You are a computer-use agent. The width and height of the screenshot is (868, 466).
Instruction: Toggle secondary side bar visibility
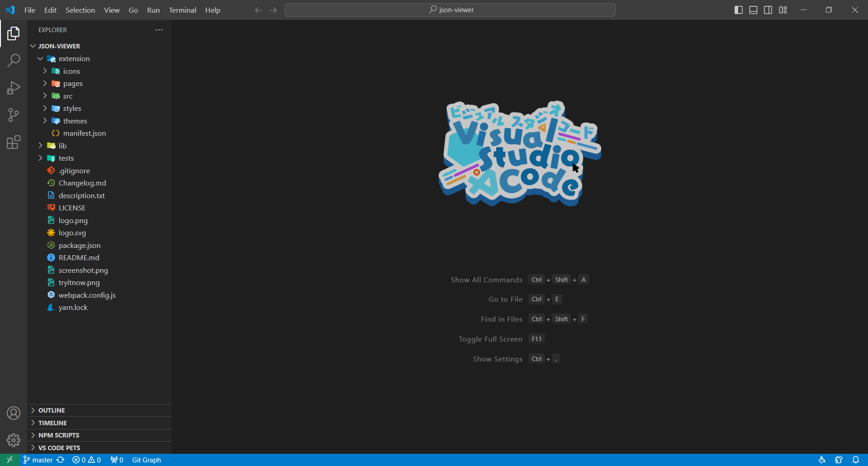click(768, 10)
